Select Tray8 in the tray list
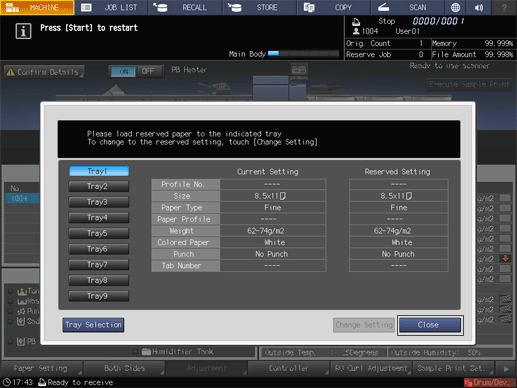Screen dimensions: 517x388 (x=99, y=280)
